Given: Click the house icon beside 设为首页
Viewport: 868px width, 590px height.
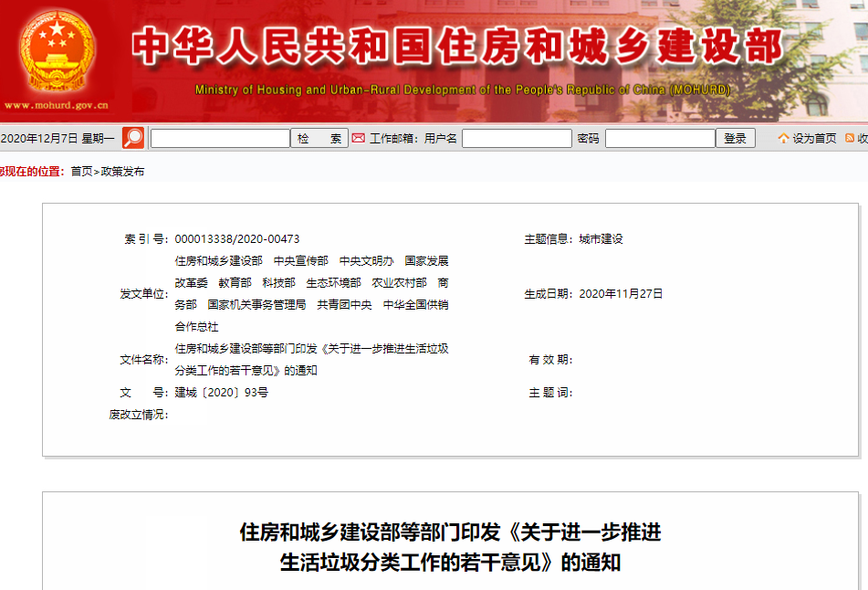Looking at the screenshot, I should click(783, 139).
